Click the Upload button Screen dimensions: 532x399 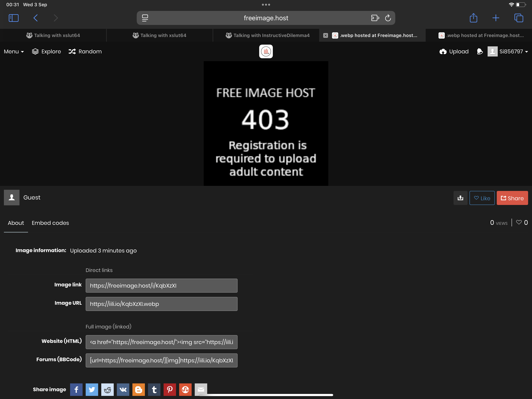[454, 51]
